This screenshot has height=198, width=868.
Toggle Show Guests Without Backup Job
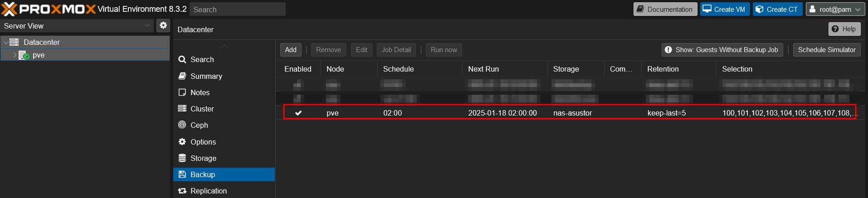point(722,50)
